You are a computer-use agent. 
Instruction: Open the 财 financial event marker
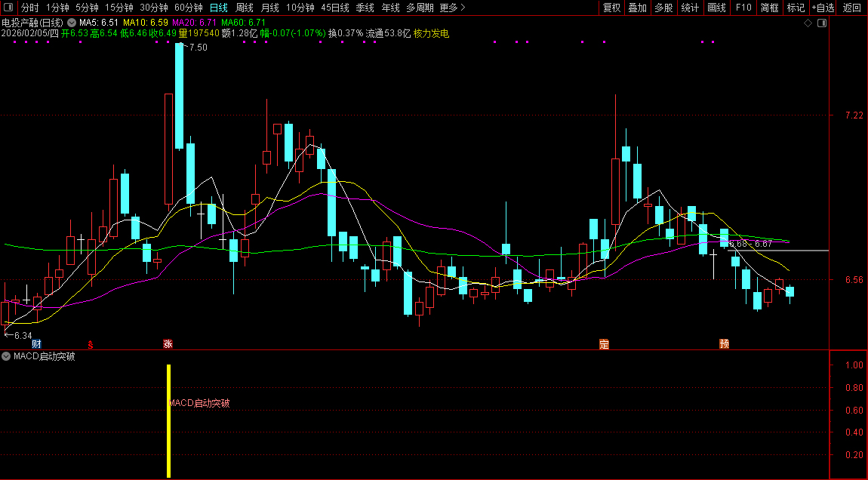[36, 344]
